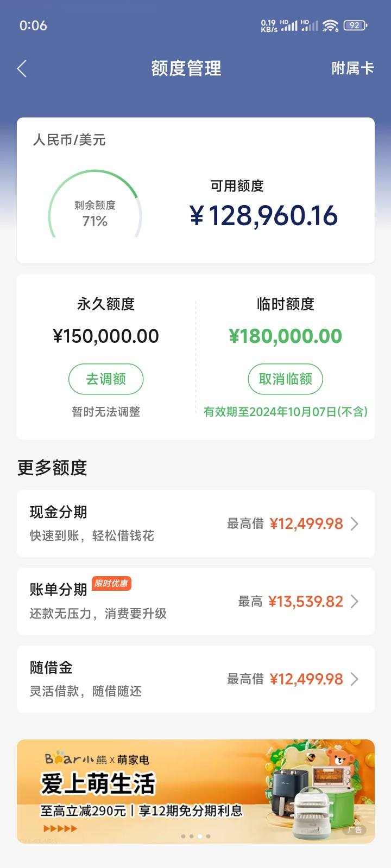Tap the 可用额度 amount ¥128,960.16

(264, 216)
